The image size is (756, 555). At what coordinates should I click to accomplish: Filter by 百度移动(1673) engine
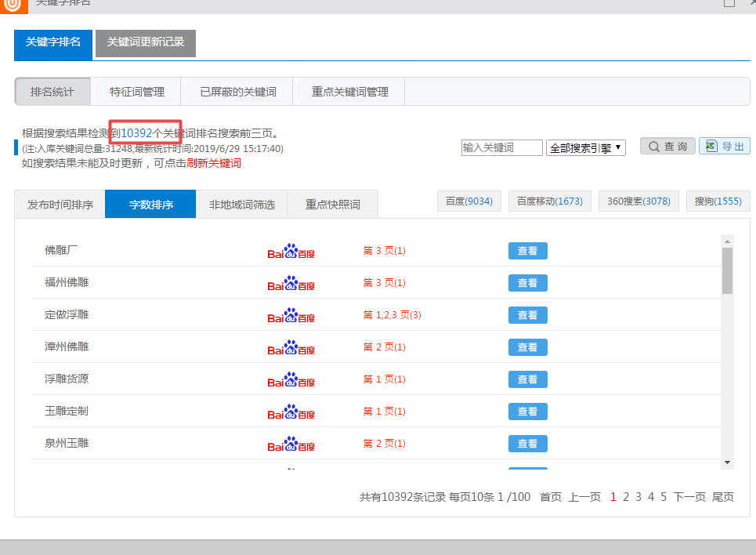pyautogui.click(x=550, y=201)
